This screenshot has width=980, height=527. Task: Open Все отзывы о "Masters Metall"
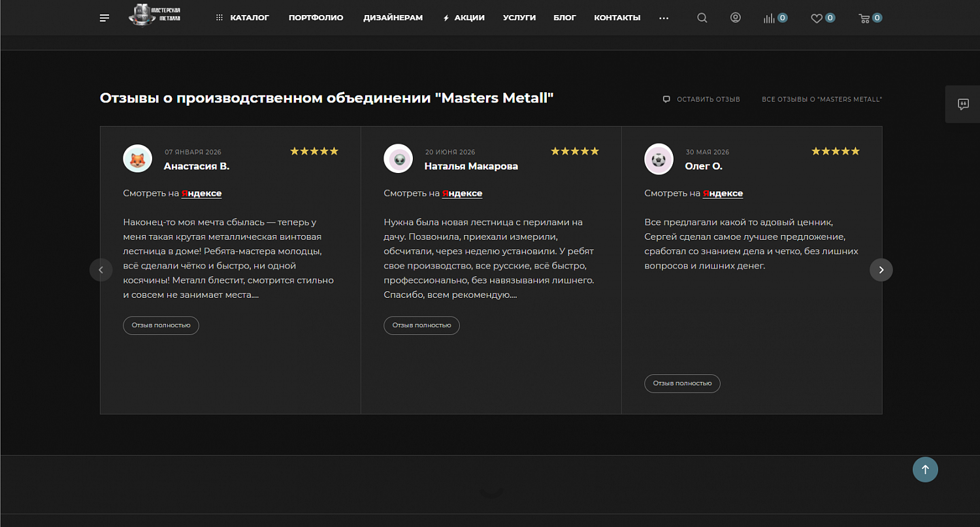tap(822, 99)
